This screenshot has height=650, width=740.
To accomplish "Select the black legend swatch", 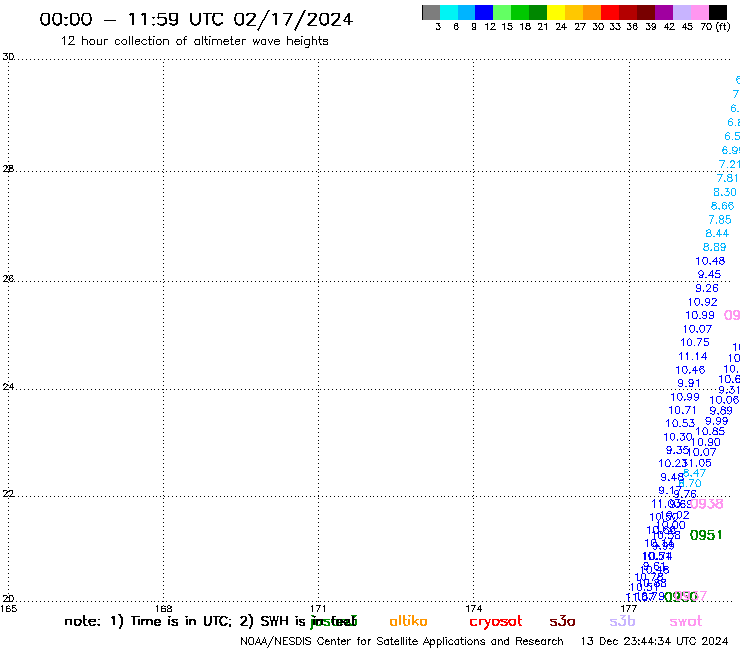I will (718, 12).
